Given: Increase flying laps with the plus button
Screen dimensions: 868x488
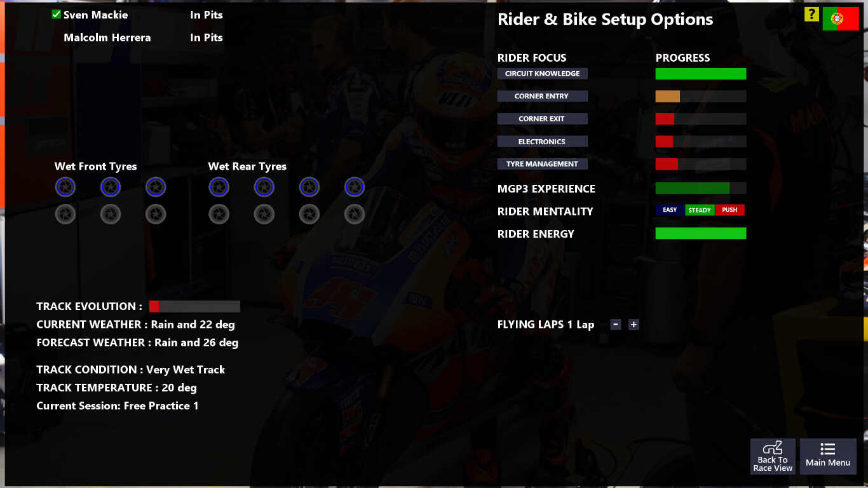Looking at the screenshot, I should pos(634,325).
